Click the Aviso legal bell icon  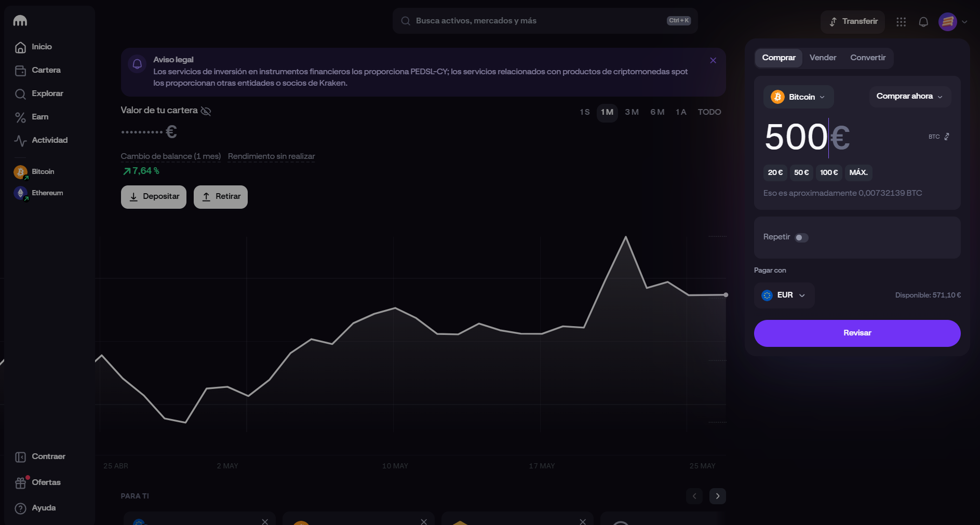click(x=137, y=64)
